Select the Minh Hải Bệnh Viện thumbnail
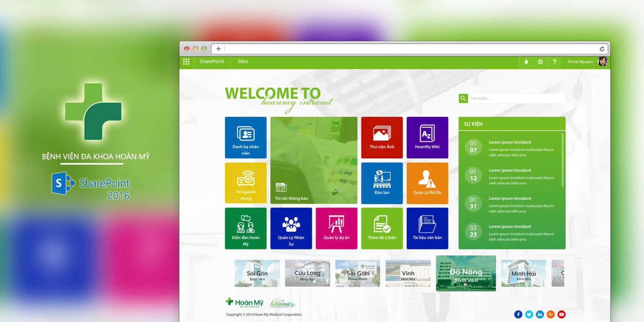The image size is (644, 322). 524,273
